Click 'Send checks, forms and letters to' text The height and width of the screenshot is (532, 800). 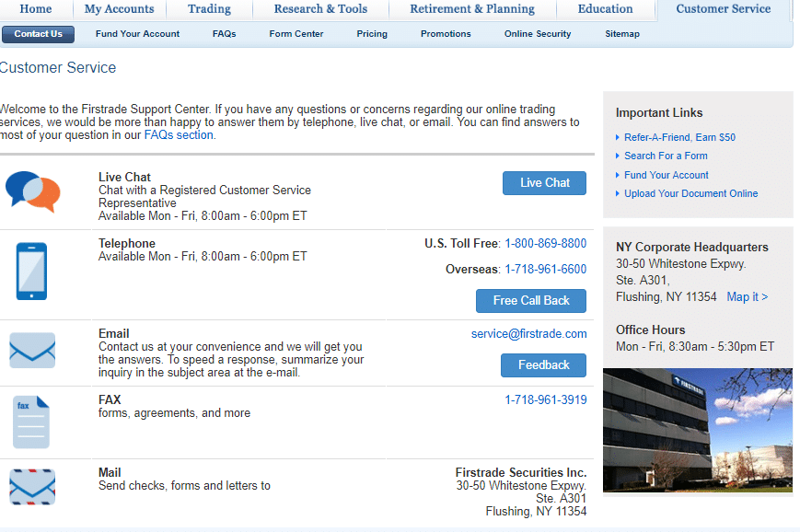click(x=184, y=486)
